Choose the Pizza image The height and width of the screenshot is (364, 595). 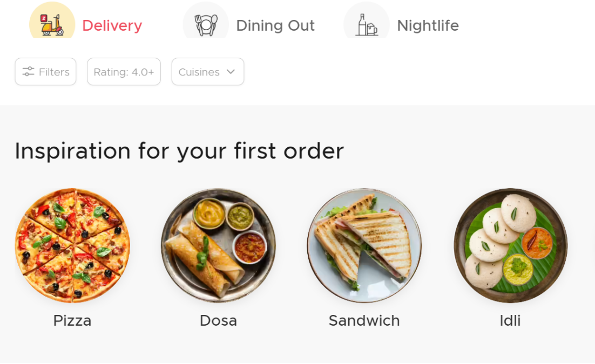click(x=72, y=245)
